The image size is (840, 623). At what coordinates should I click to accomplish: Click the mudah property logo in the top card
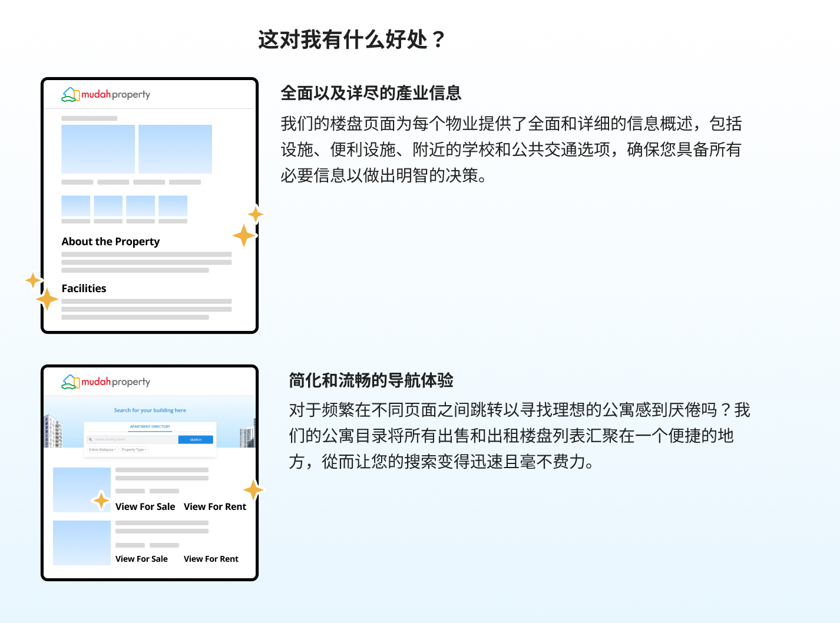(106, 94)
